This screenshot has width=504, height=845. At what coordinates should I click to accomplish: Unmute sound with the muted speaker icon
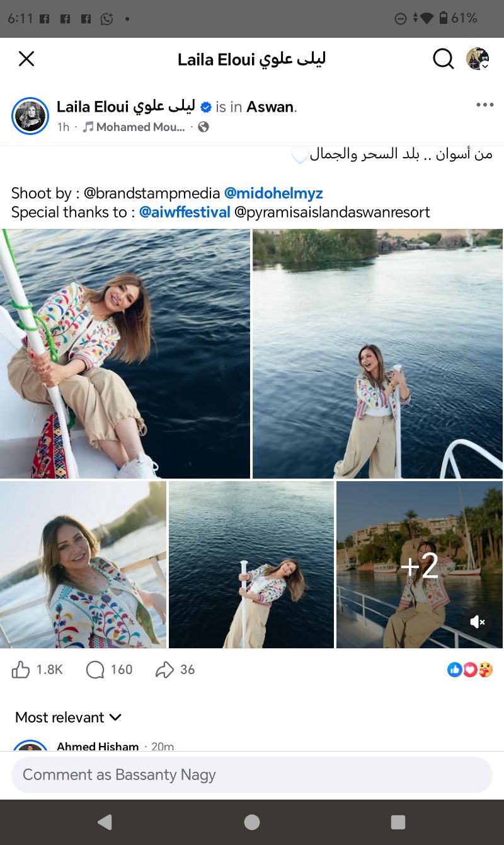tap(478, 622)
